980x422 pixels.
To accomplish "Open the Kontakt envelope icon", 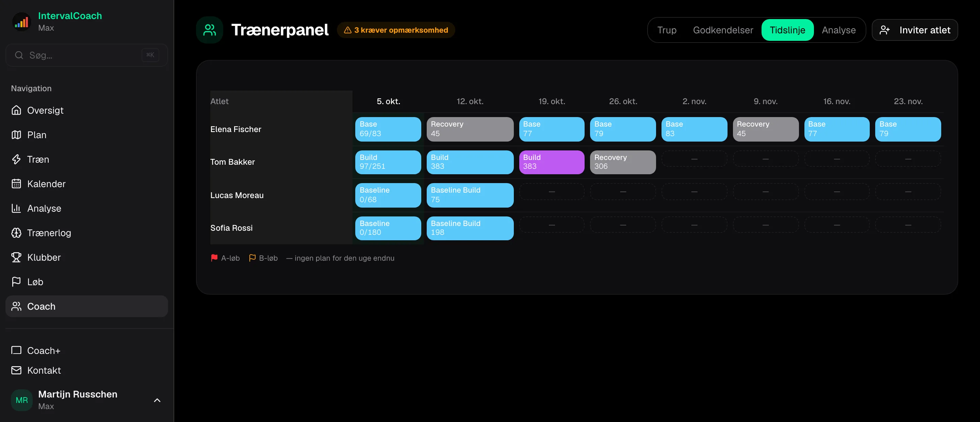I will 16,370.
